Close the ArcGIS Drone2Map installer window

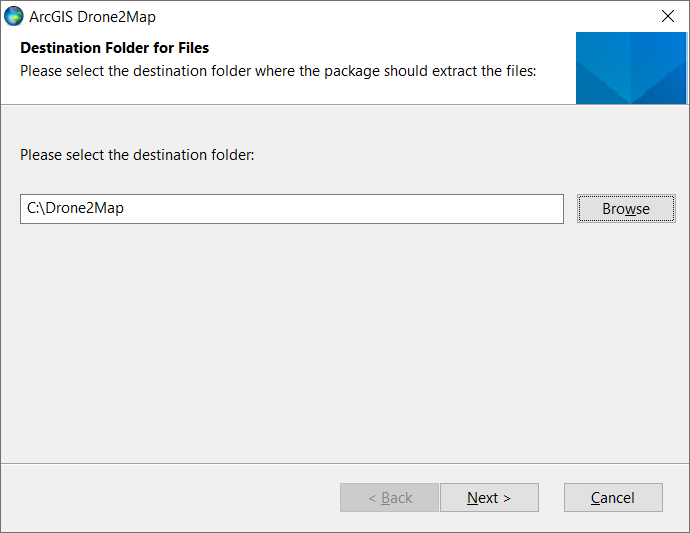[668, 16]
